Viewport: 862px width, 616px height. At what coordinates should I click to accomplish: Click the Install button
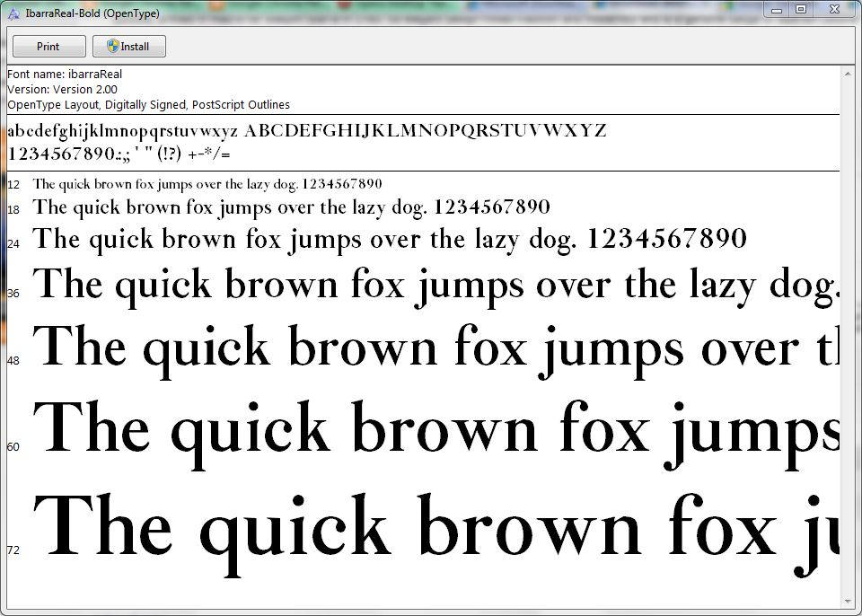point(129,46)
